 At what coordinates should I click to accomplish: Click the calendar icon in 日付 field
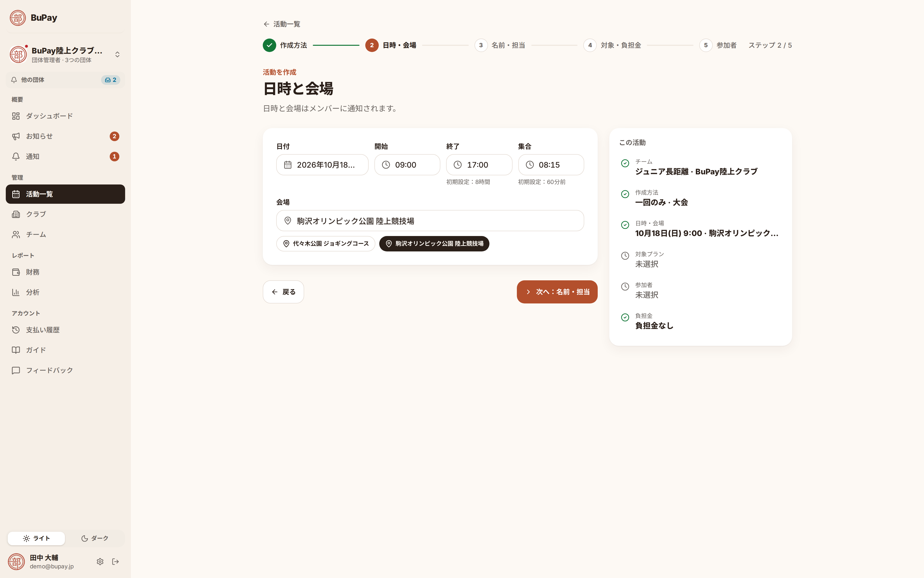(x=288, y=165)
